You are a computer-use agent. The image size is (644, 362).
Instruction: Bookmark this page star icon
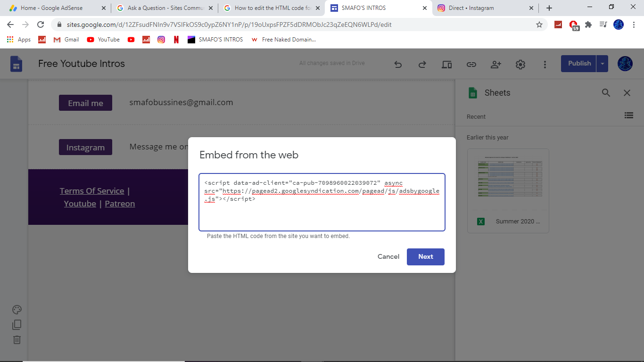pos(539,25)
